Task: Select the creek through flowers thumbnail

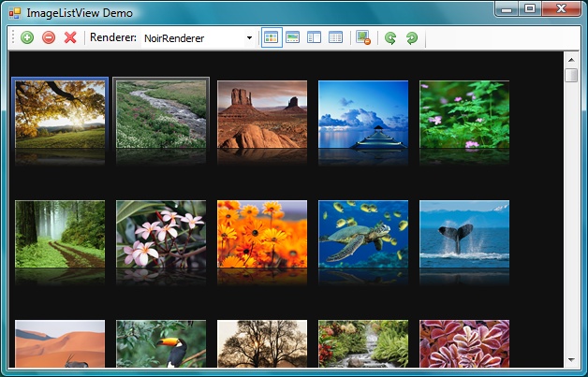Action: [x=161, y=114]
